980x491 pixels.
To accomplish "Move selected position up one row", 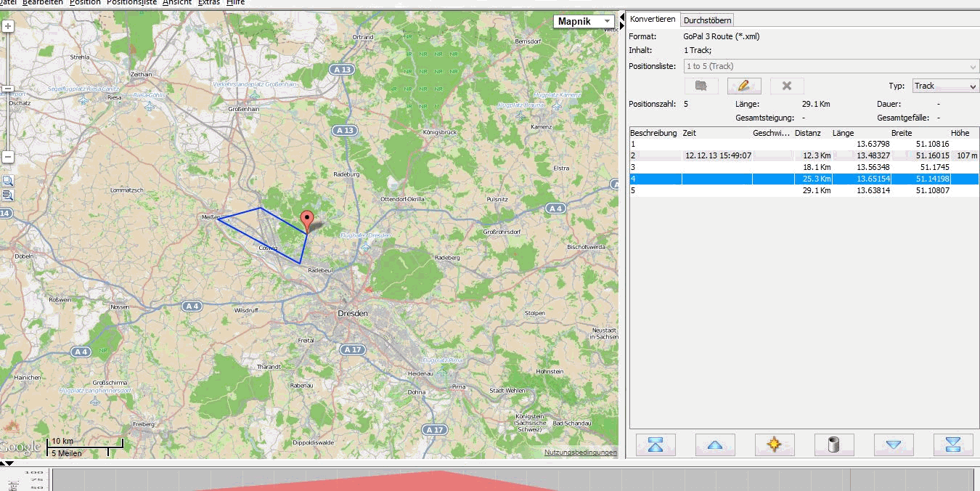I will [x=715, y=445].
